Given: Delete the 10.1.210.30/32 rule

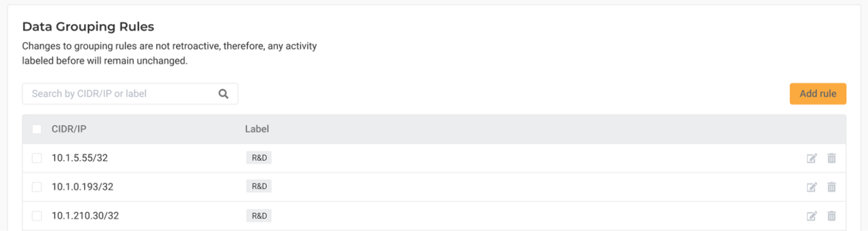Looking at the screenshot, I should click(832, 216).
